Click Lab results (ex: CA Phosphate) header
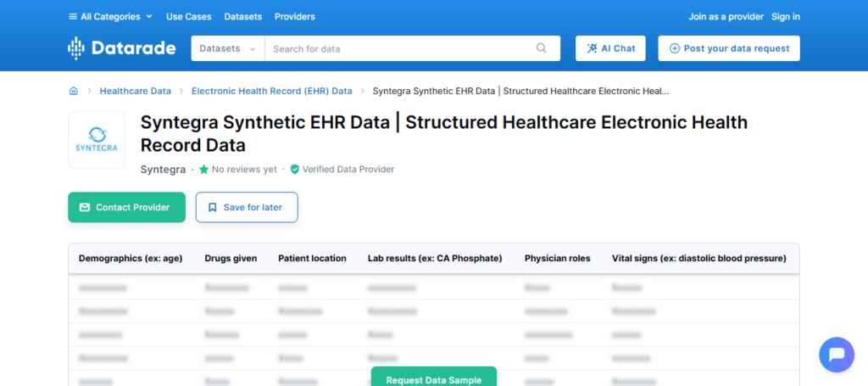The image size is (868, 386). [x=435, y=259]
